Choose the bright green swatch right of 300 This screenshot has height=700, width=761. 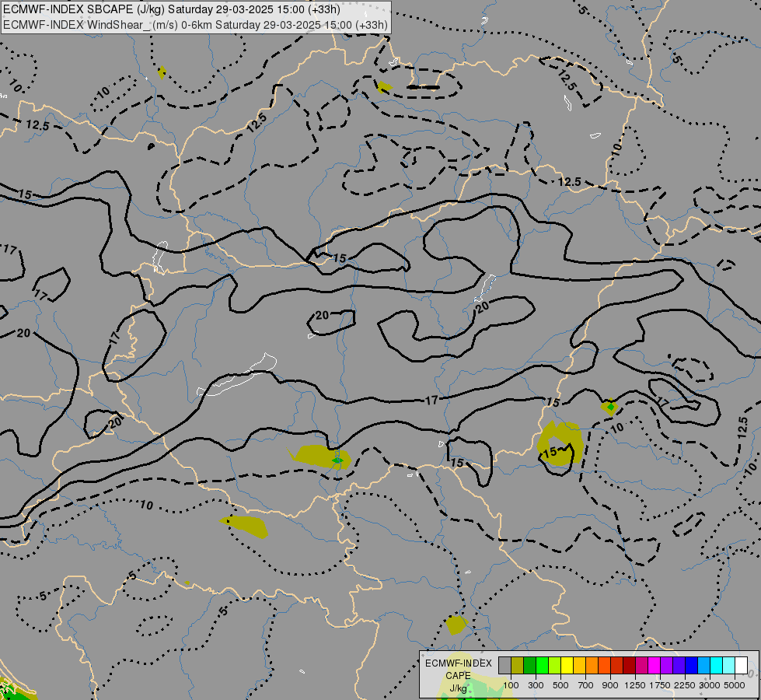542,666
